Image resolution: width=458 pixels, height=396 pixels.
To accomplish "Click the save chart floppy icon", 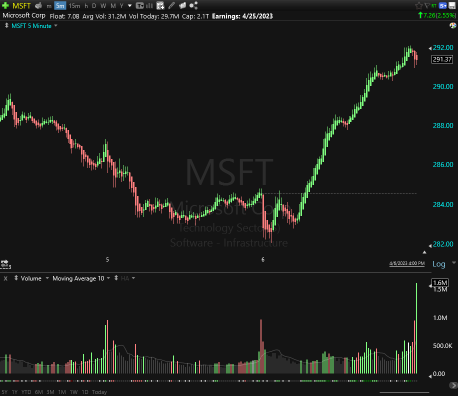I will 452,5.
